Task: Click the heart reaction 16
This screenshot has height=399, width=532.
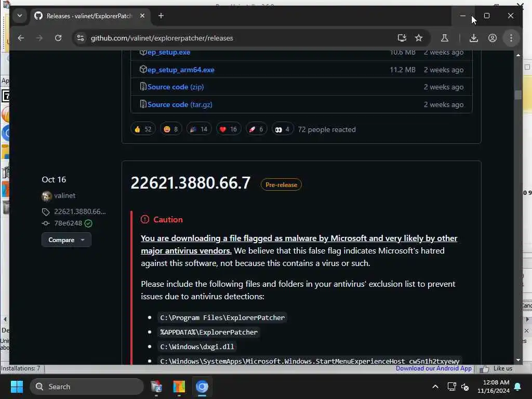Action: [229, 129]
